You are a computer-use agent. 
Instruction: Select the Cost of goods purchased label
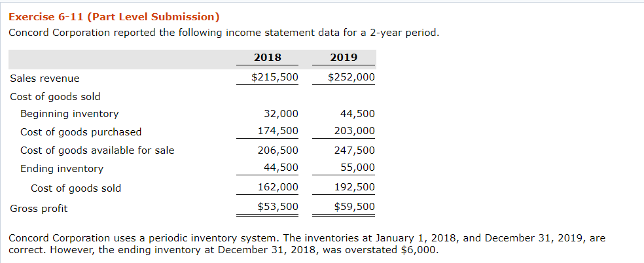(x=80, y=132)
